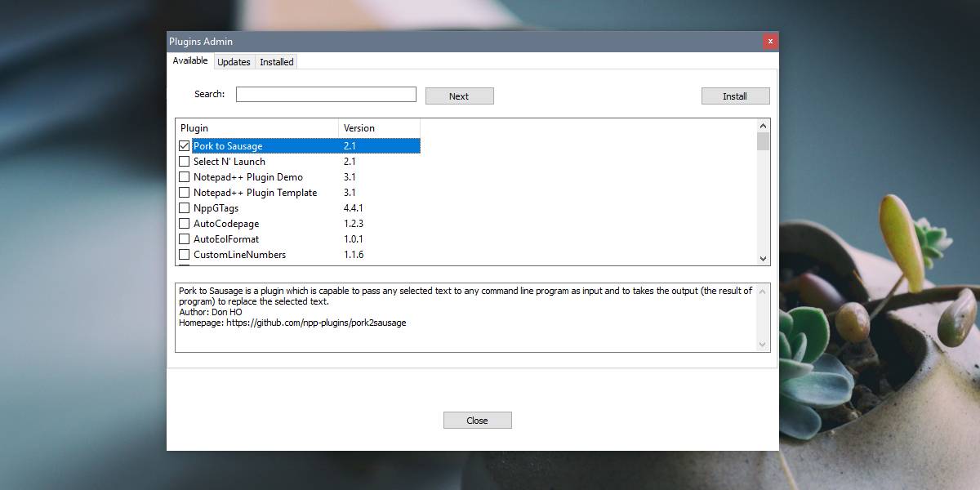Close the dialog with the Close button
The height and width of the screenshot is (490, 980).
tap(477, 421)
